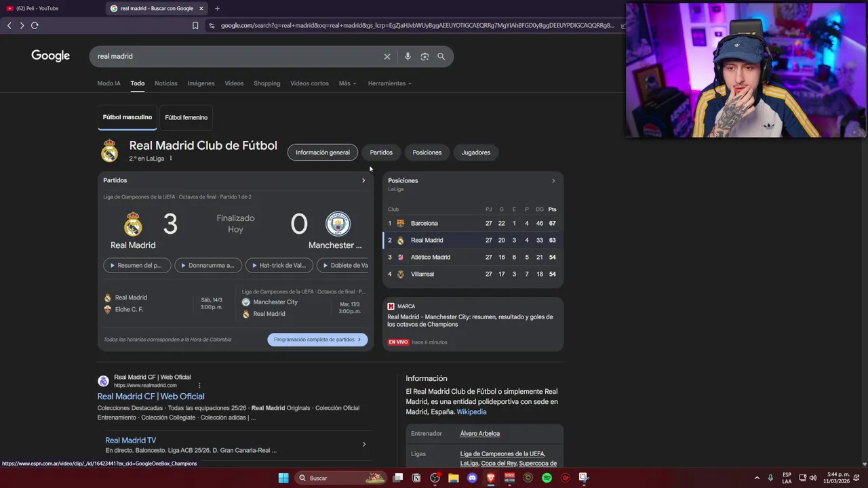Close the real madrid Google tab
868x488 pixels.
click(201, 8)
